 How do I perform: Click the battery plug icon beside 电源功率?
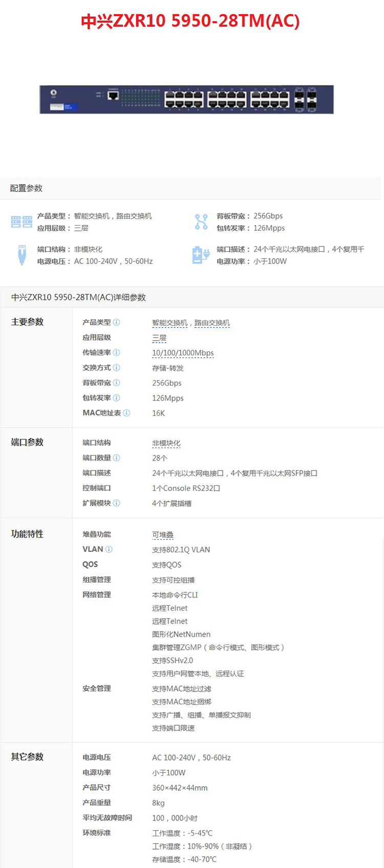201,255
